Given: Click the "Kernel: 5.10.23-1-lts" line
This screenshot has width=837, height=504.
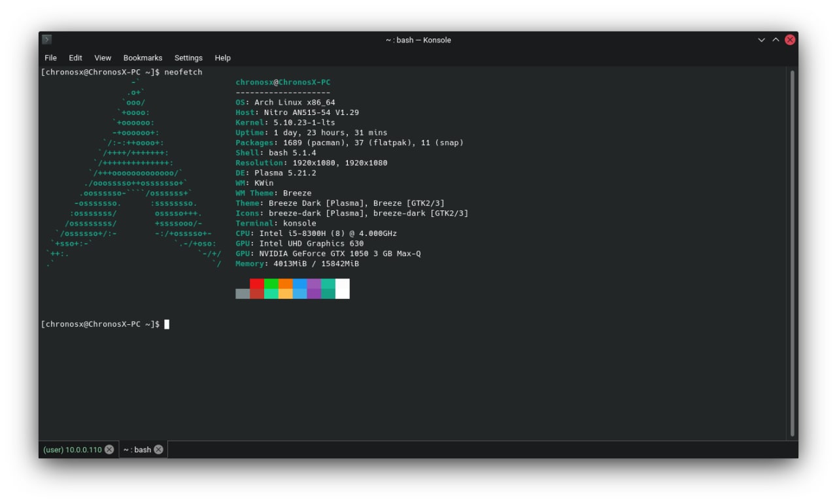Looking at the screenshot, I should [x=285, y=122].
